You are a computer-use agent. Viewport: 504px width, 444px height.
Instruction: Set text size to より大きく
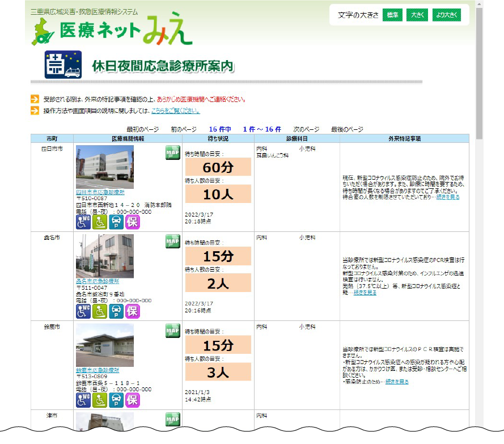(x=447, y=15)
